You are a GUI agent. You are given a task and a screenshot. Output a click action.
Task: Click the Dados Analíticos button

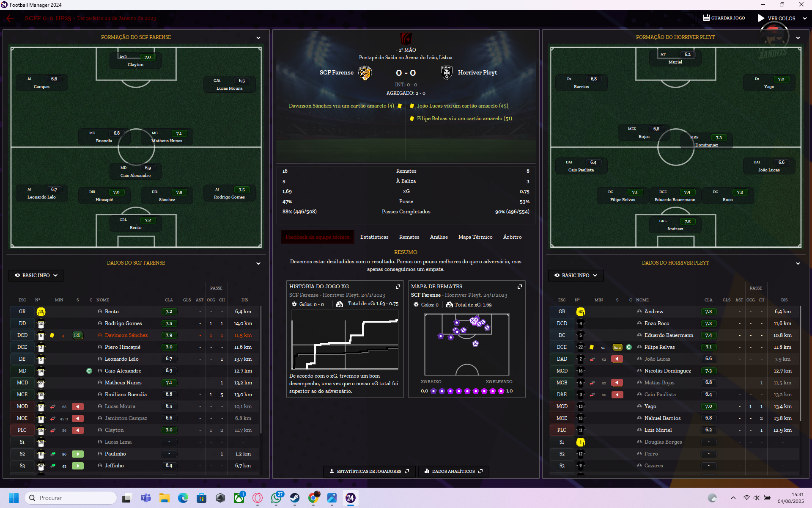tap(453, 471)
